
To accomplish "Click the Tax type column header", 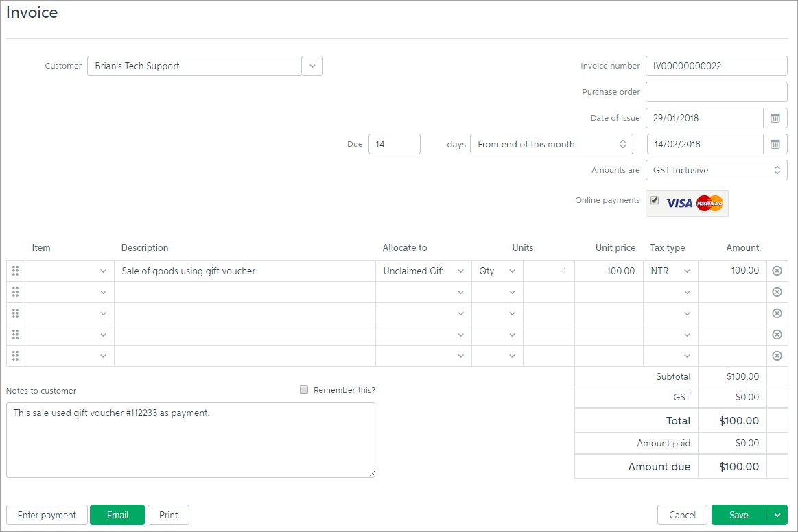I will point(667,247).
